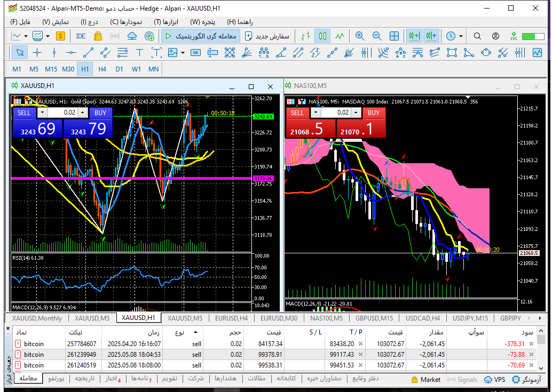Open the search magnifier in the toolbar

pyautogui.click(x=477, y=36)
